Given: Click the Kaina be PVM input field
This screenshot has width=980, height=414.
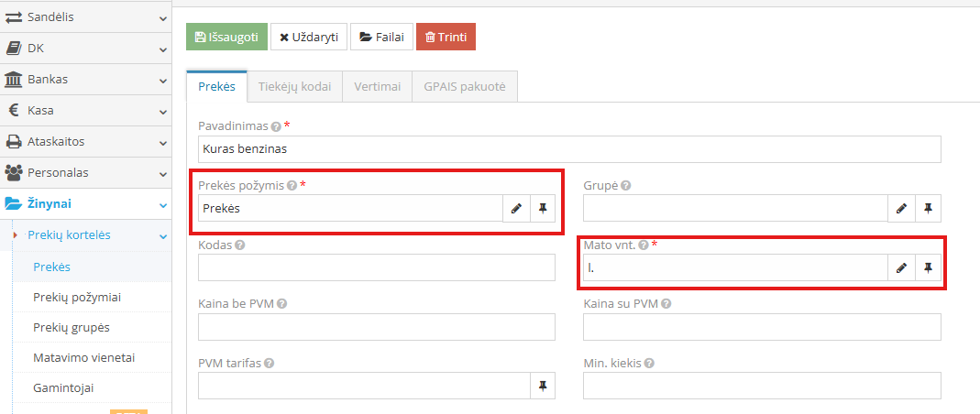Looking at the screenshot, I should (x=377, y=327).
